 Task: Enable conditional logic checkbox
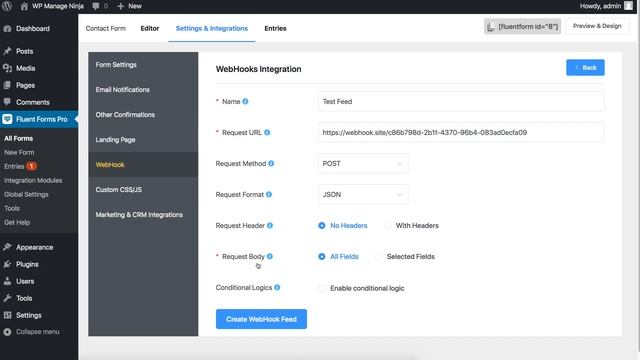pos(322,288)
